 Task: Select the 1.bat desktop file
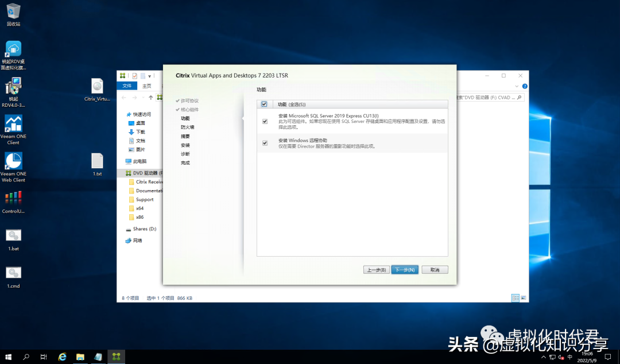click(13, 240)
